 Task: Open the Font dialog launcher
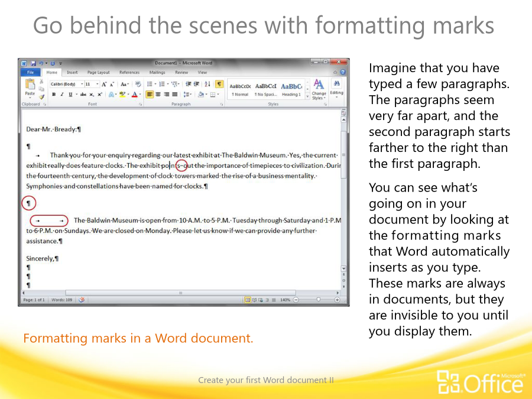(x=140, y=105)
